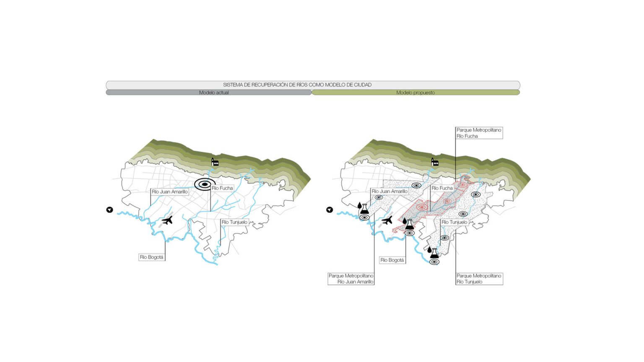Select the flask icon below Parque Metropolitano Río Tunjuelo's river mouth

point(434,253)
